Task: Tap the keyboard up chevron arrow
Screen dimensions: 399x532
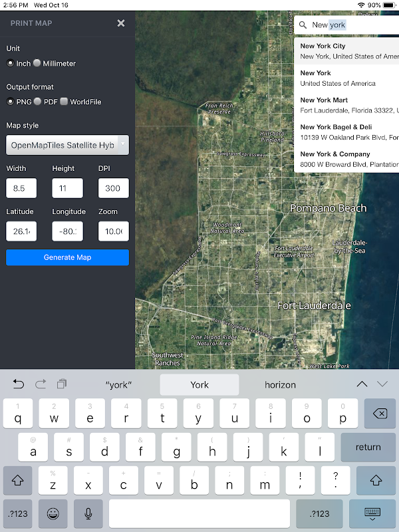Action: click(362, 384)
